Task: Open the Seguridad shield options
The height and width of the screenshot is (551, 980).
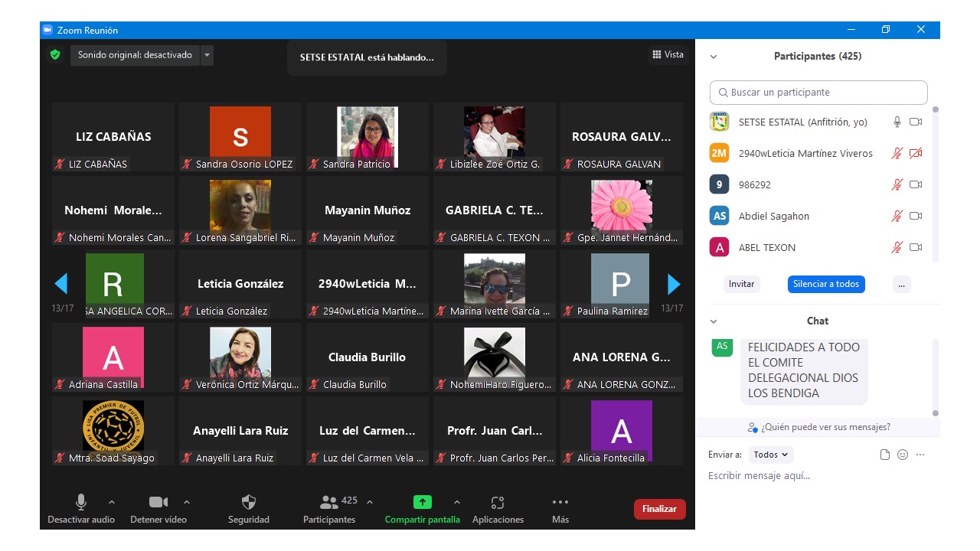Action: (x=249, y=502)
